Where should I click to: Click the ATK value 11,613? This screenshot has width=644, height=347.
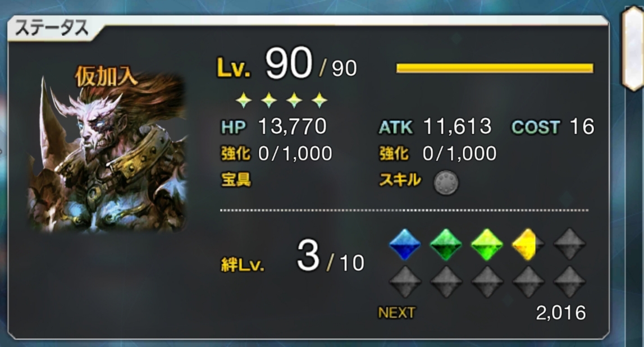457,126
